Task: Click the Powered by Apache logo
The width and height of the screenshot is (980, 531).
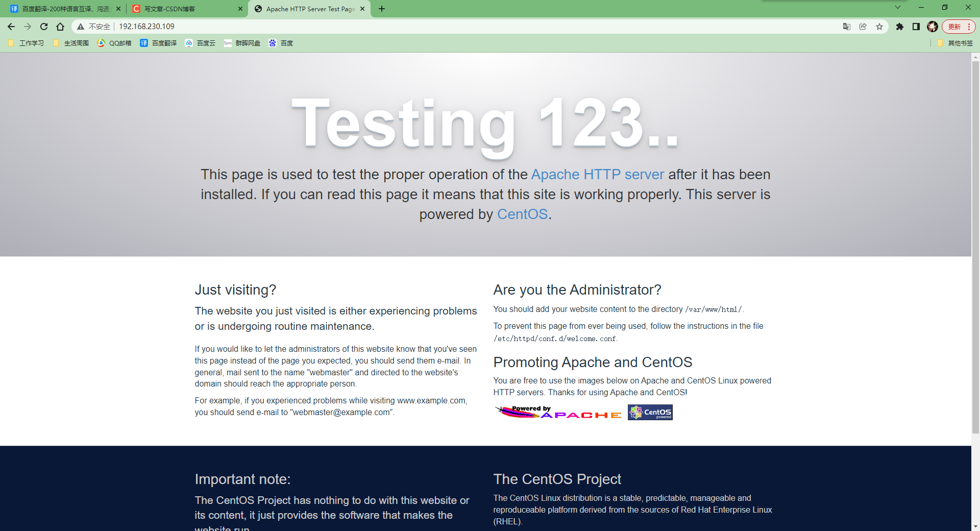Action: pos(558,412)
